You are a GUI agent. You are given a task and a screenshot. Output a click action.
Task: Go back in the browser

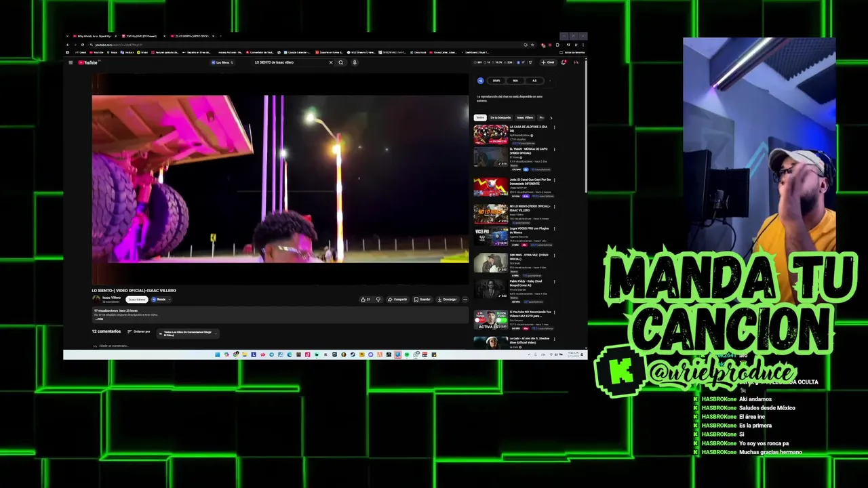point(68,45)
